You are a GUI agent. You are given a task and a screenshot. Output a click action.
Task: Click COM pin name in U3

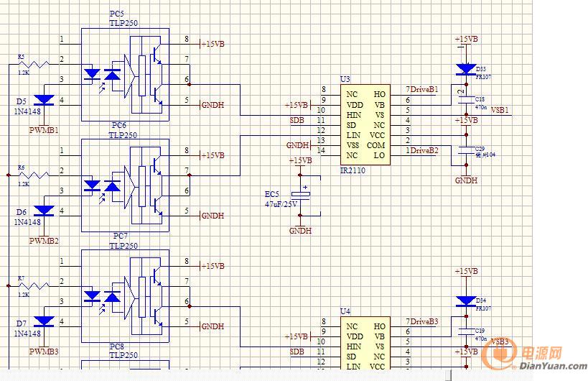pyautogui.click(x=375, y=145)
